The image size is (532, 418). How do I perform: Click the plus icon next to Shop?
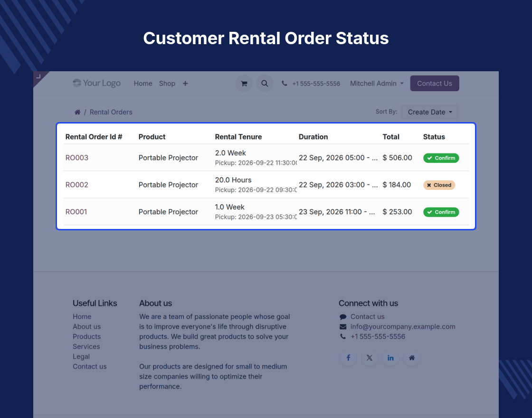point(185,84)
